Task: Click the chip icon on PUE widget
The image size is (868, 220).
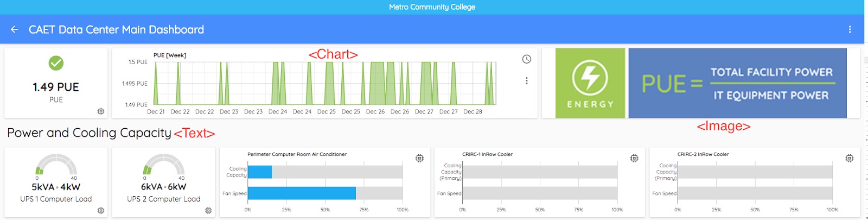Action: (x=100, y=111)
